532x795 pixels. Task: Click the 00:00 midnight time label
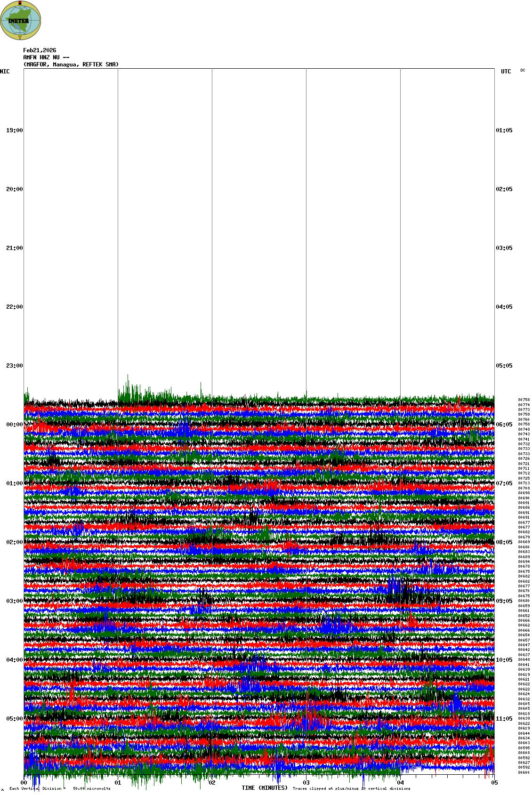pyautogui.click(x=14, y=425)
